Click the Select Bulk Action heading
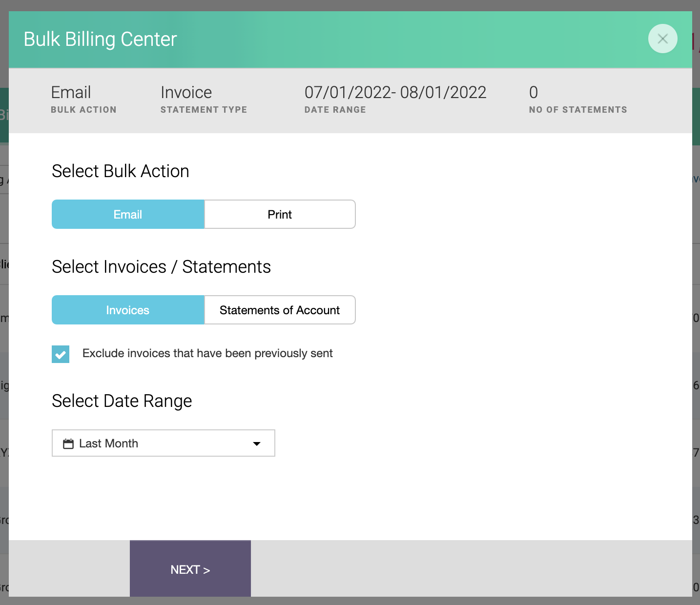The image size is (700, 605). point(121,171)
